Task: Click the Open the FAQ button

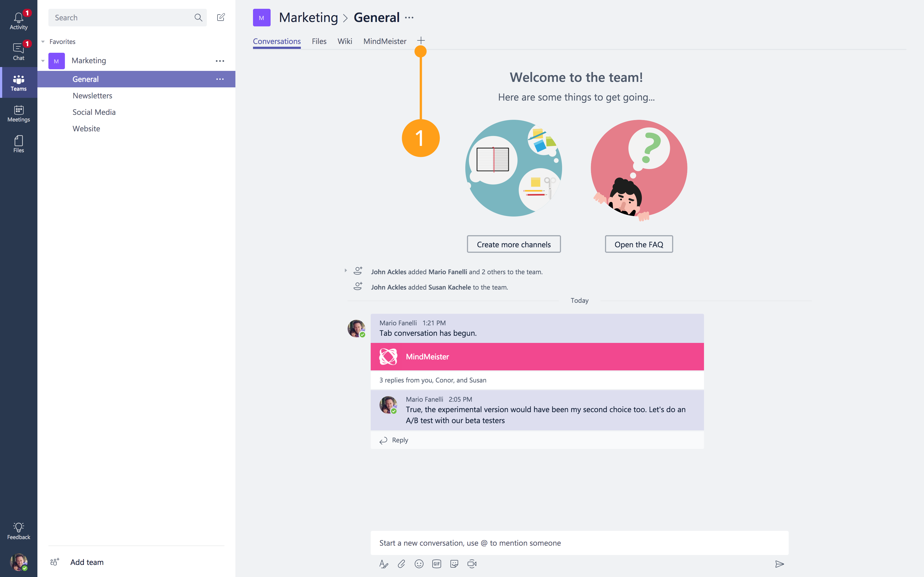Action: pyautogui.click(x=639, y=245)
